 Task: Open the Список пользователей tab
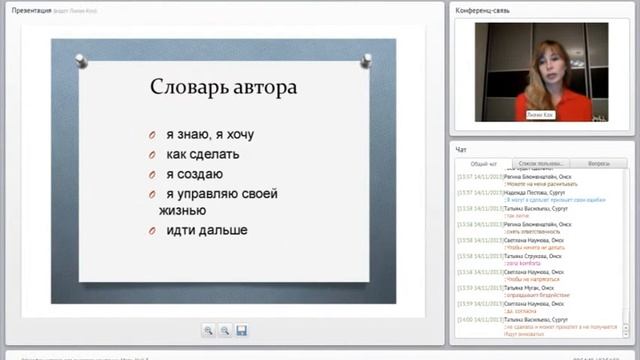click(x=541, y=164)
